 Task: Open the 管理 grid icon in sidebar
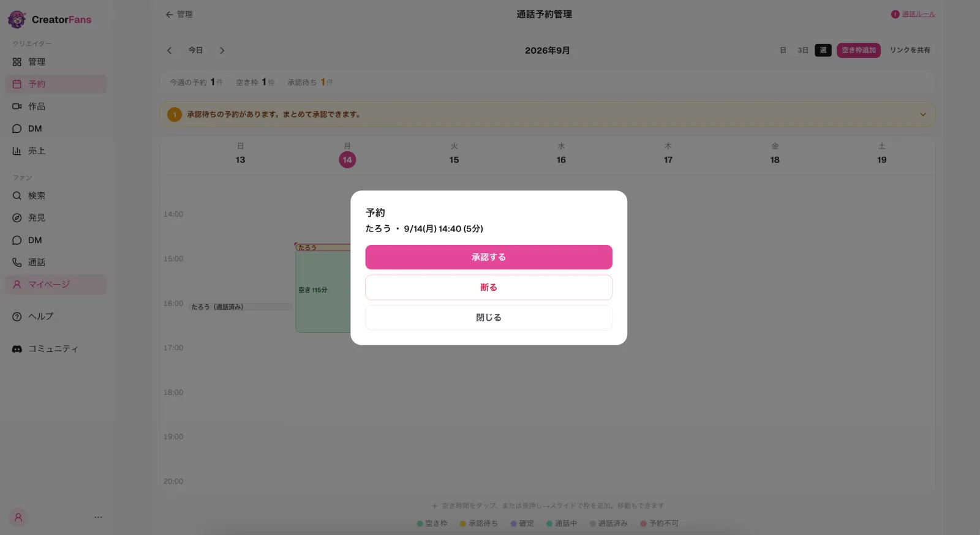coord(17,62)
